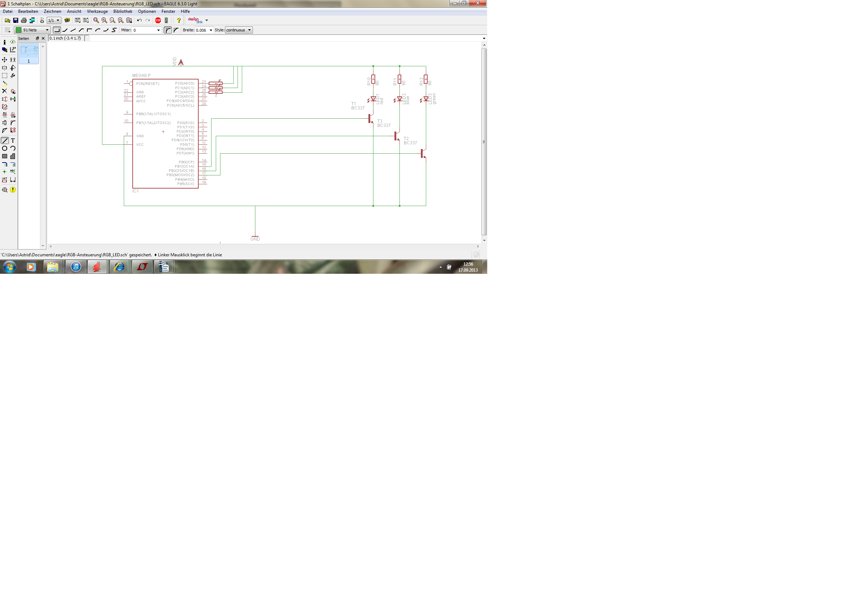Select the Zoom to selection magnifier icon
856x616 pixels.
click(x=129, y=20)
